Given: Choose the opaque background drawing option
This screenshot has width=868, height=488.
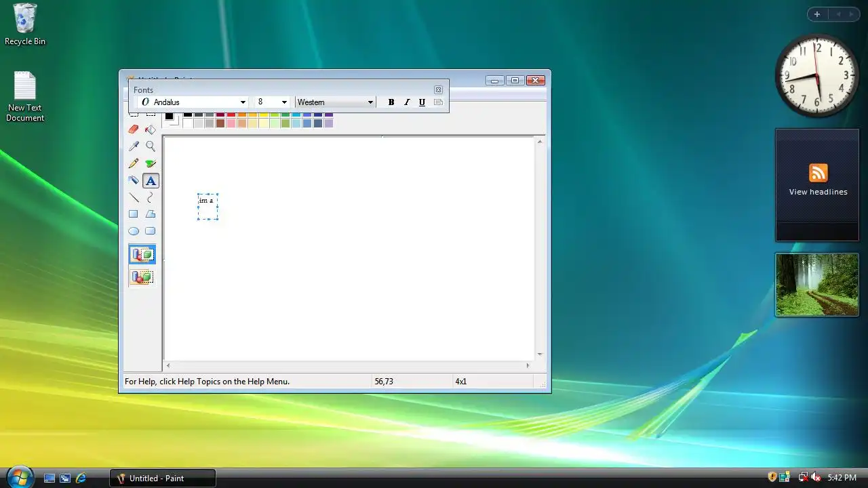Looking at the screenshot, I should (142, 255).
